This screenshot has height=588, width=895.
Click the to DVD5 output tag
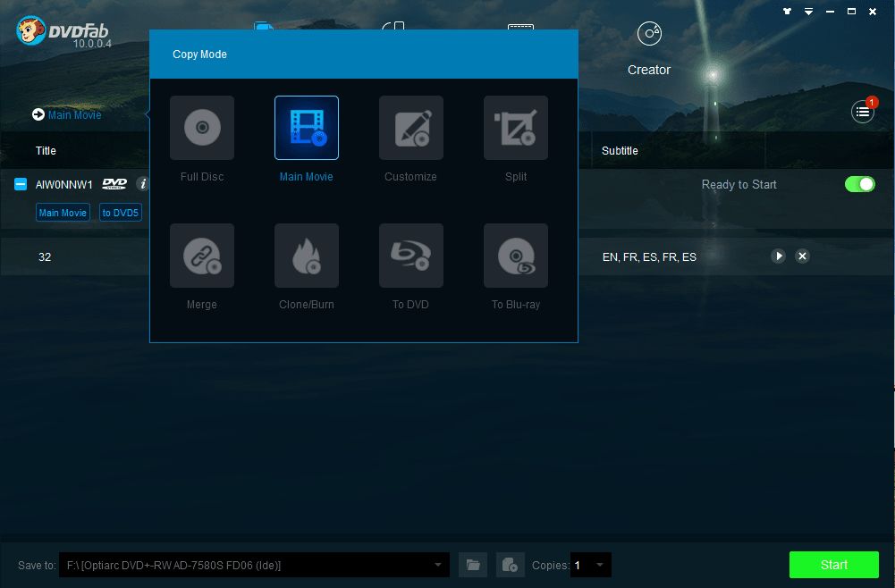(x=121, y=213)
